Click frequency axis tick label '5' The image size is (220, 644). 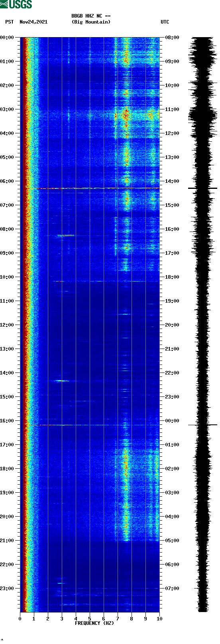pos(90,619)
